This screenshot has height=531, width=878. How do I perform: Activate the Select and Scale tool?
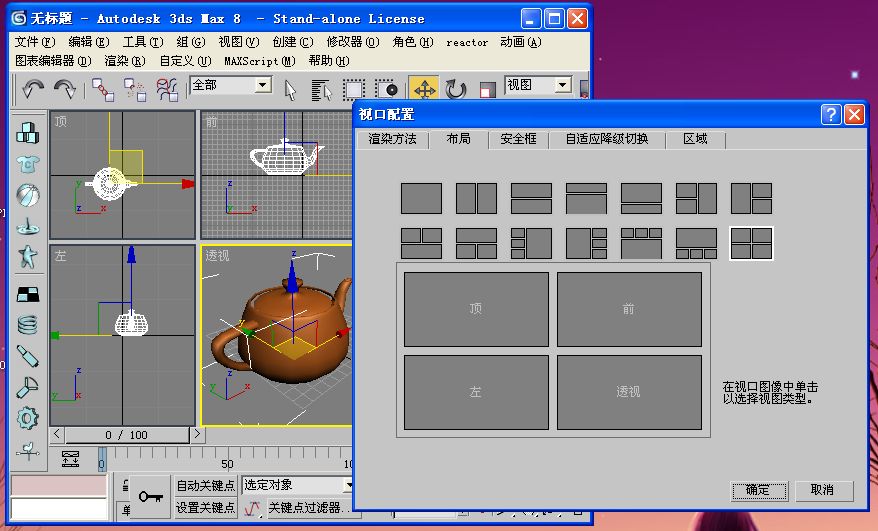click(x=487, y=90)
